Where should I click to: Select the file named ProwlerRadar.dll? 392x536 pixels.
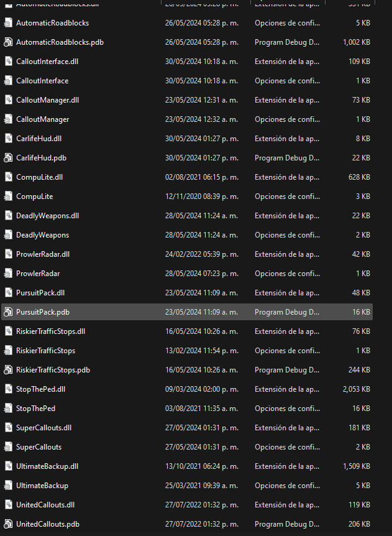[43, 254]
